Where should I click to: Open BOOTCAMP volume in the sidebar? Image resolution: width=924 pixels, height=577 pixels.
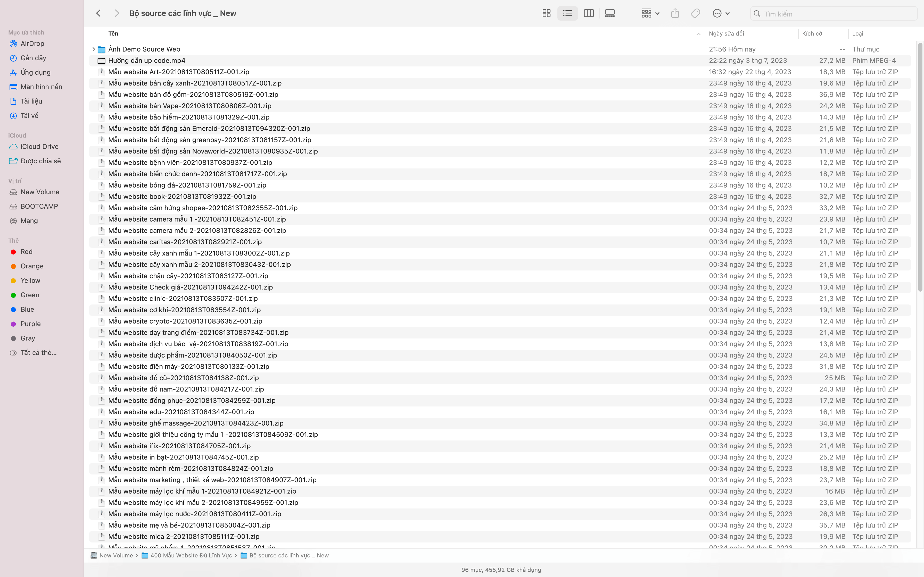tap(39, 206)
